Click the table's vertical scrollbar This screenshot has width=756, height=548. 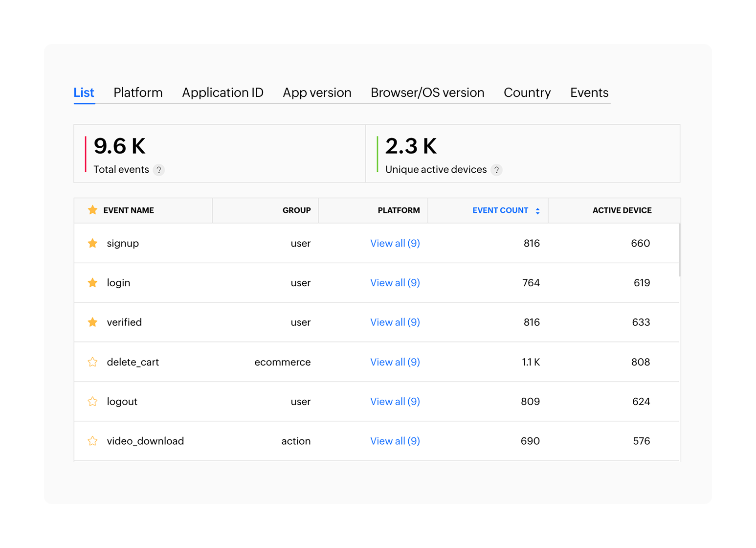680,250
